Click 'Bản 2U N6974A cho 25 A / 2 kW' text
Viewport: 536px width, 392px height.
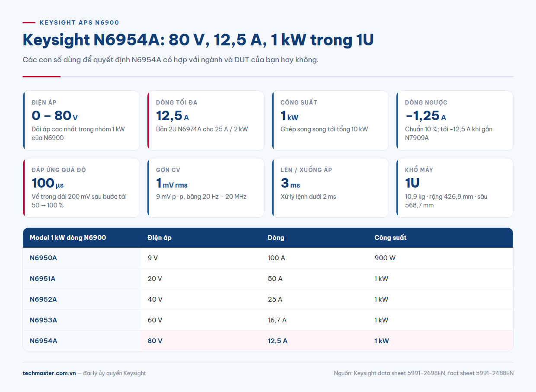[x=202, y=129]
